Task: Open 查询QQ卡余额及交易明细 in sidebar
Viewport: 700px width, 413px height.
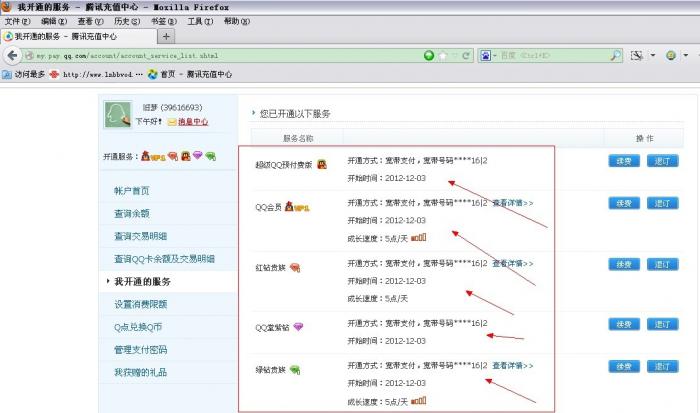Action: tap(164, 259)
